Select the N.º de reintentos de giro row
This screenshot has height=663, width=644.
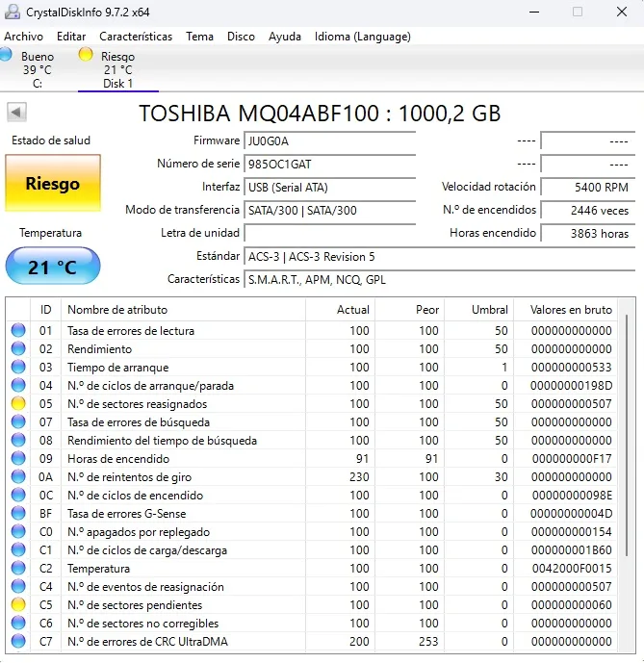point(312,476)
